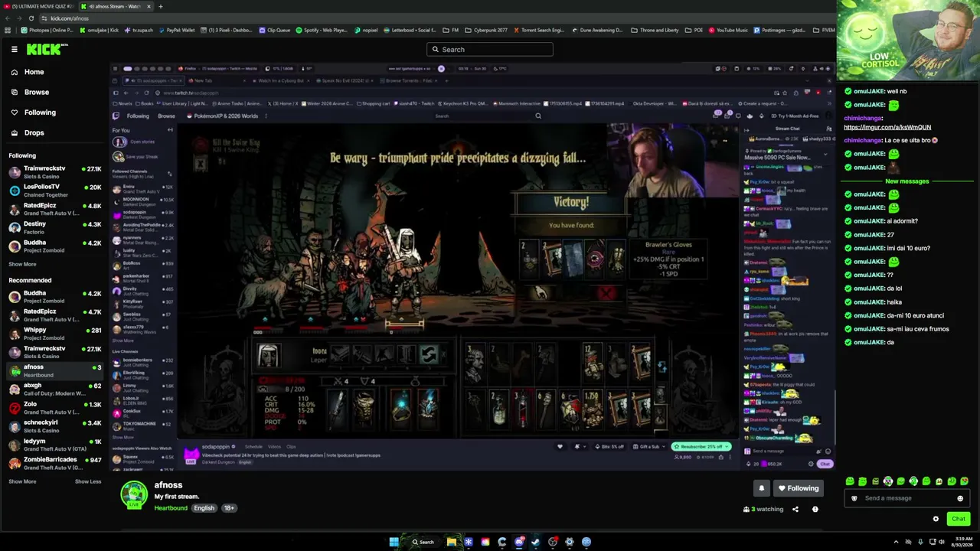This screenshot has width=980, height=551.
Task: Open File Explorer from taskbar
Action: 452,542
